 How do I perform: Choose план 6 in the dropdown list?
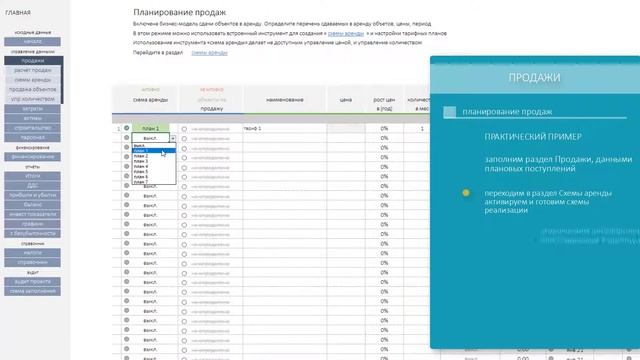coord(154,177)
